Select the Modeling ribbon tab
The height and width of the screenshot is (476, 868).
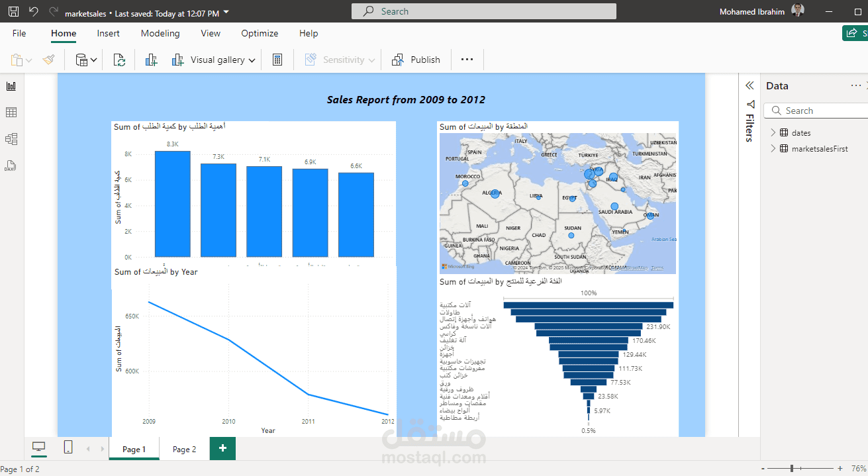tap(160, 33)
